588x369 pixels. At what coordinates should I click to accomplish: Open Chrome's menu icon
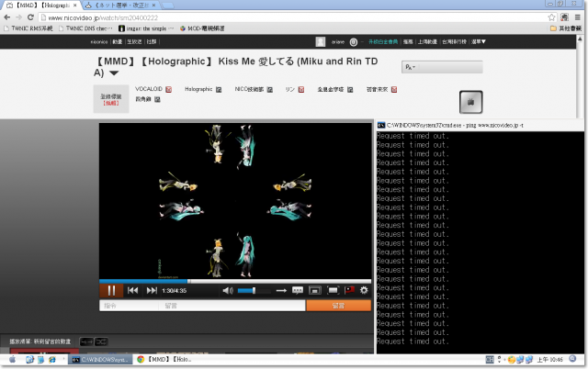coord(578,17)
